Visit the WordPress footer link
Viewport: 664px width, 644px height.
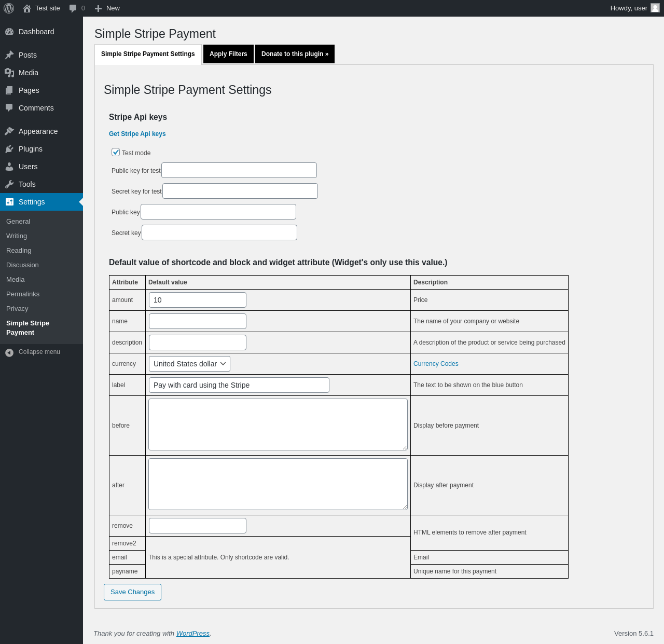point(193,634)
